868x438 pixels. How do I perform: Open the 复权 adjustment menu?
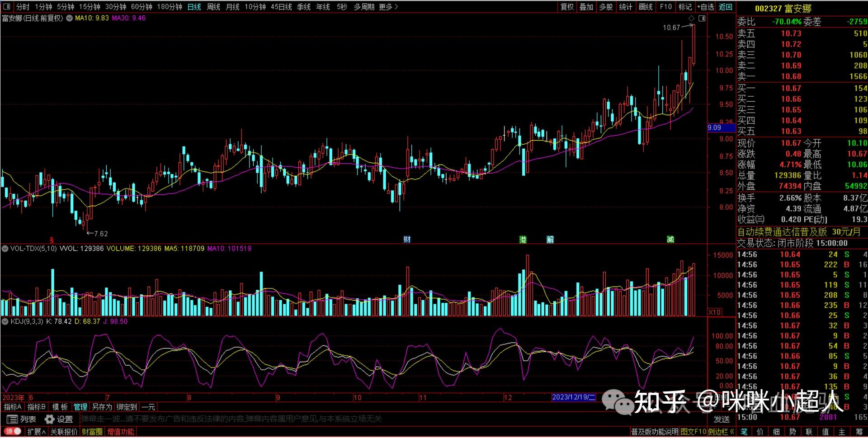pos(567,7)
